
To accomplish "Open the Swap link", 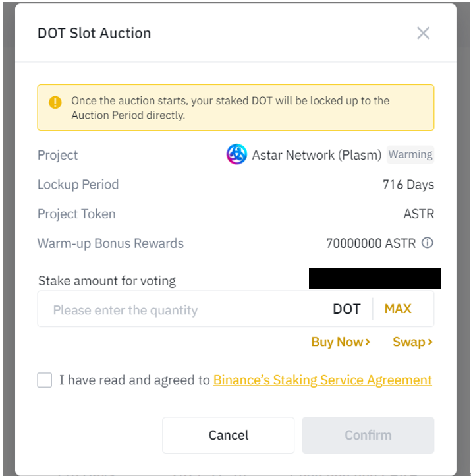I will tap(412, 342).
